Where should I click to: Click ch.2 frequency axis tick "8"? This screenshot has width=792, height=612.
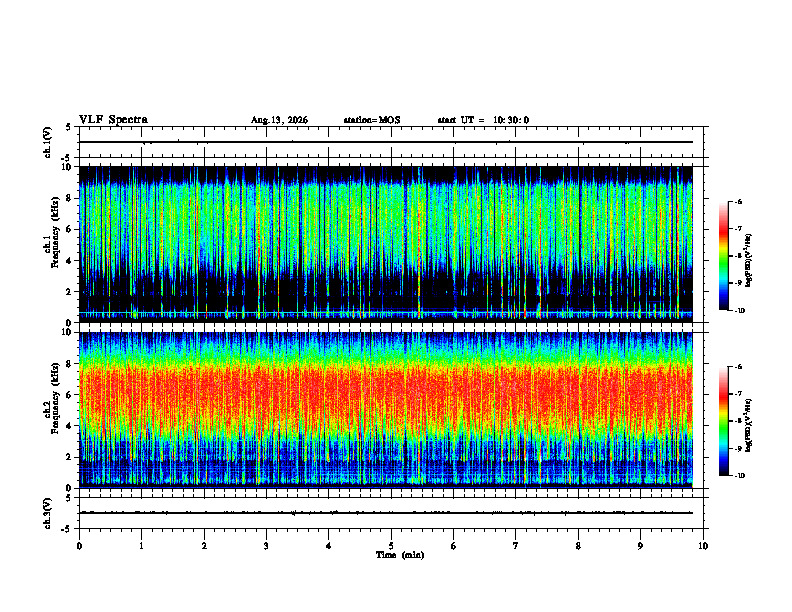click(x=69, y=364)
